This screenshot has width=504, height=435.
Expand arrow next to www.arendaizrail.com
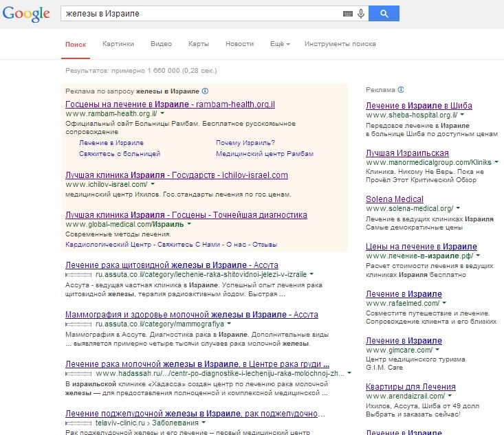coord(450,396)
